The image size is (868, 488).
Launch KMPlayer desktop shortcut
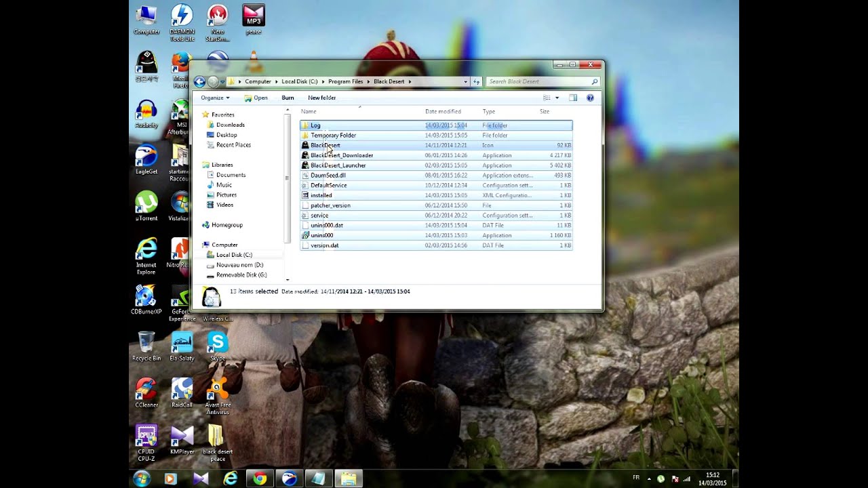pyautogui.click(x=182, y=440)
